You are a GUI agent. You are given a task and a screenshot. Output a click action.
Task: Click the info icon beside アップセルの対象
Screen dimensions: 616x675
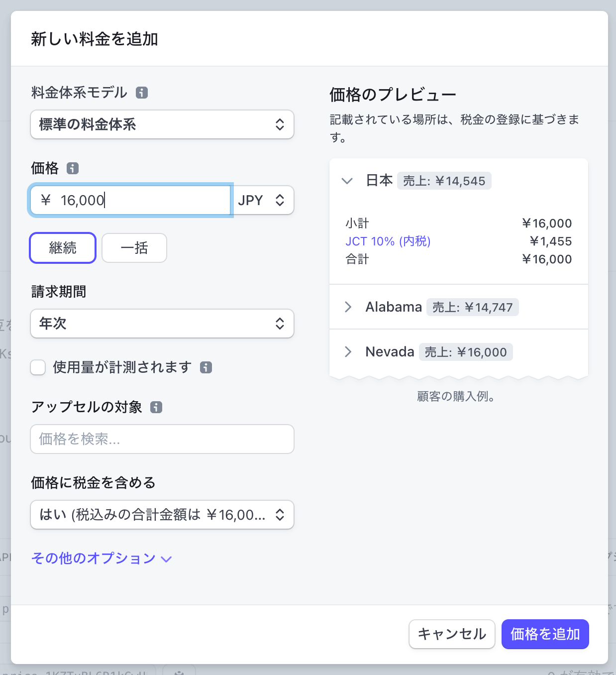coord(157,407)
